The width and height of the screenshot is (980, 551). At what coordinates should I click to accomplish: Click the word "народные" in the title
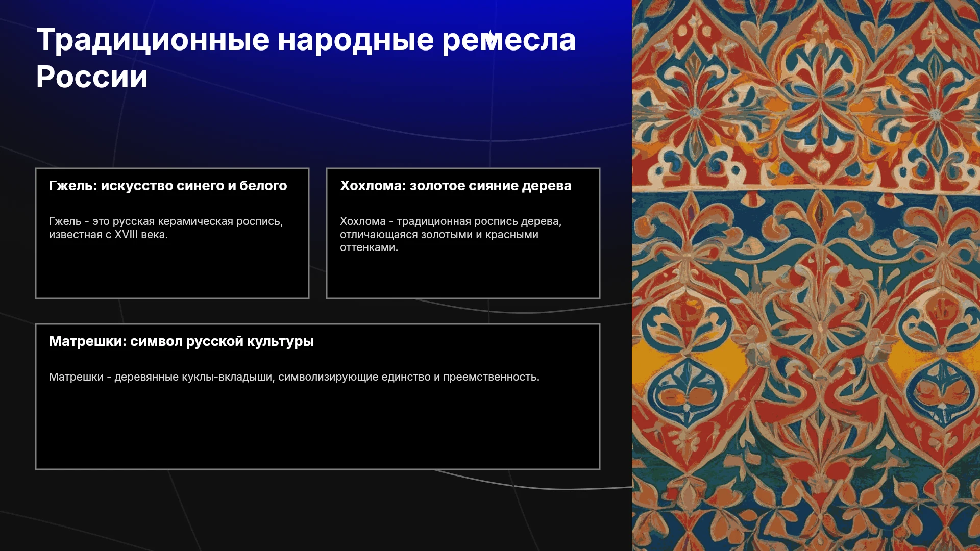point(356,40)
